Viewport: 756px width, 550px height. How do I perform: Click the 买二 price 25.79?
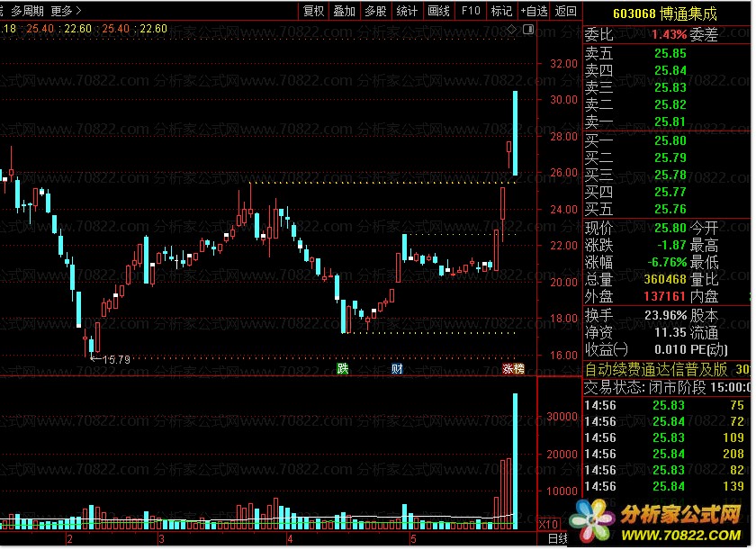click(670, 158)
